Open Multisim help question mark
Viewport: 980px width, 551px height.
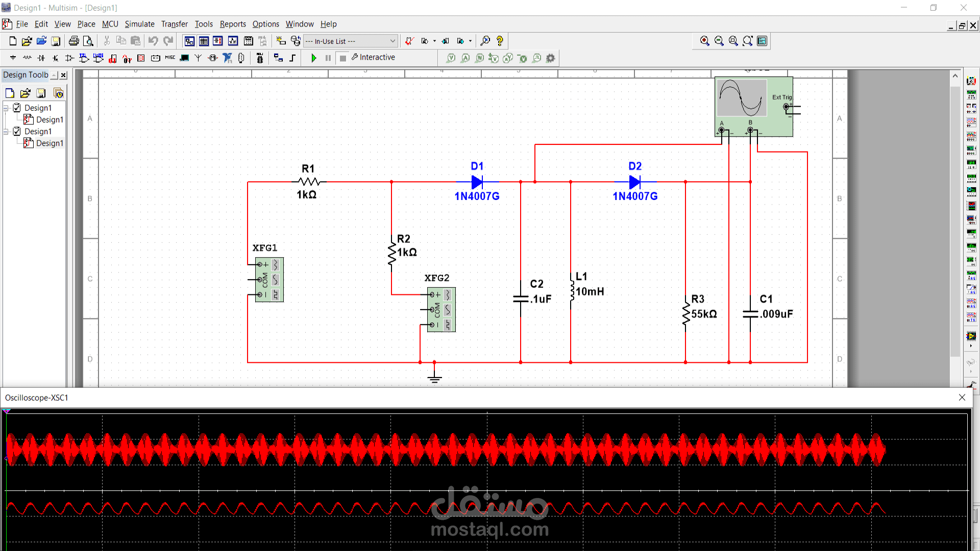click(500, 41)
